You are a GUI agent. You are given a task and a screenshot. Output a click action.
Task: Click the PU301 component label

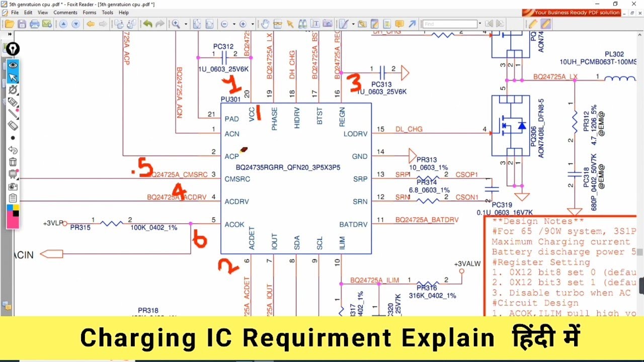coord(231,99)
